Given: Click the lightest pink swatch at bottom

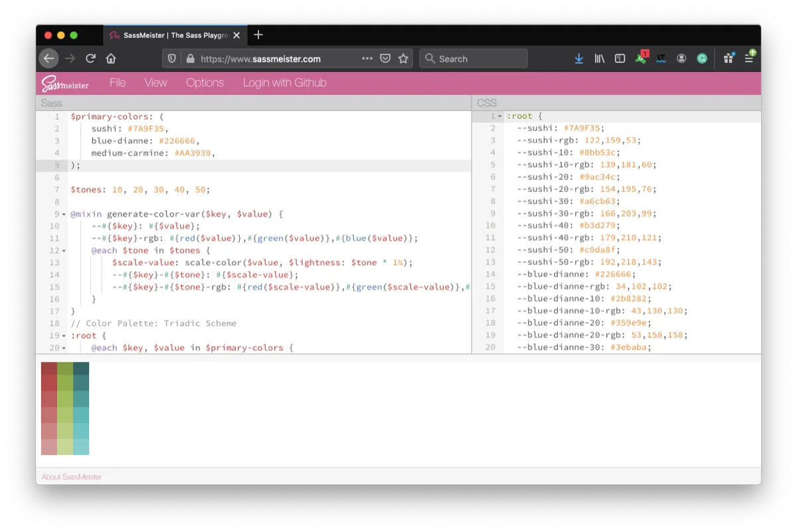Looking at the screenshot, I should pyautogui.click(x=49, y=447).
